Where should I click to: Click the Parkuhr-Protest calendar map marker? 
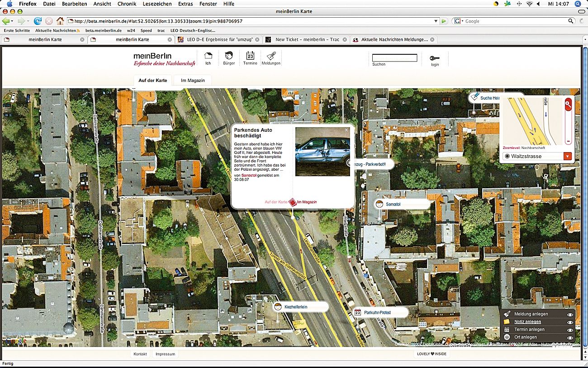[x=358, y=312]
